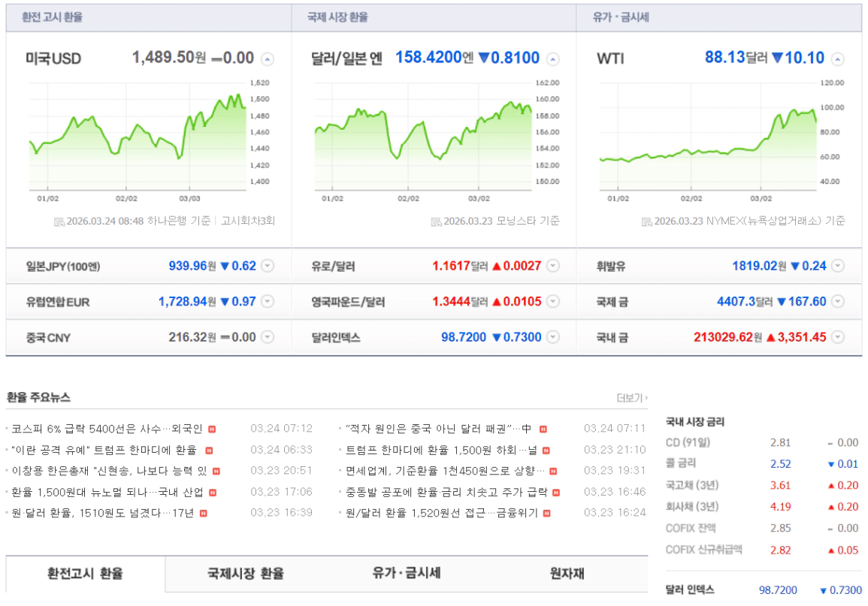The image size is (868, 606).
Task: Click the new badge beside 중동발 공포 news
Action: (x=556, y=493)
